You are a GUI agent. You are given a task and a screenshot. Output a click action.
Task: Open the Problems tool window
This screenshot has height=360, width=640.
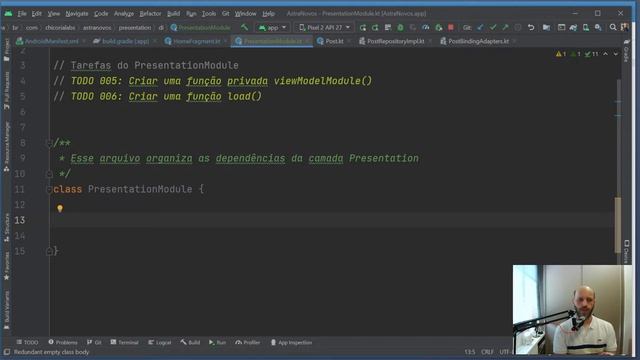pyautogui.click(x=62, y=342)
